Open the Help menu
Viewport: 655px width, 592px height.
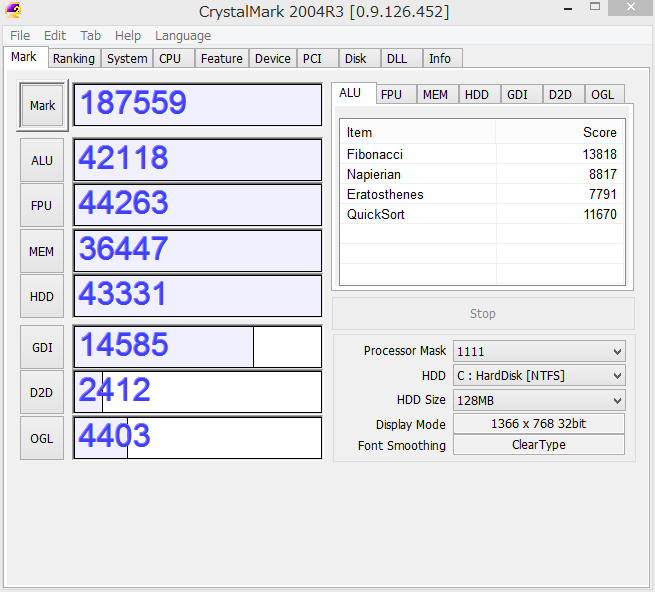(x=128, y=36)
